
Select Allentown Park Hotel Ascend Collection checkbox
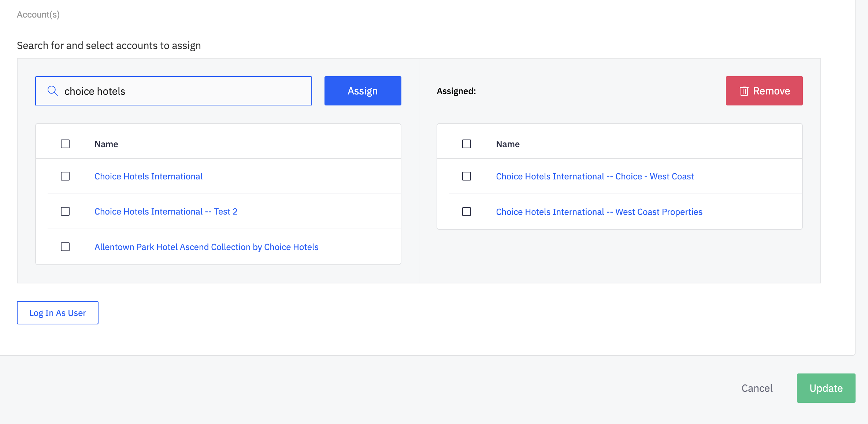coord(65,247)
